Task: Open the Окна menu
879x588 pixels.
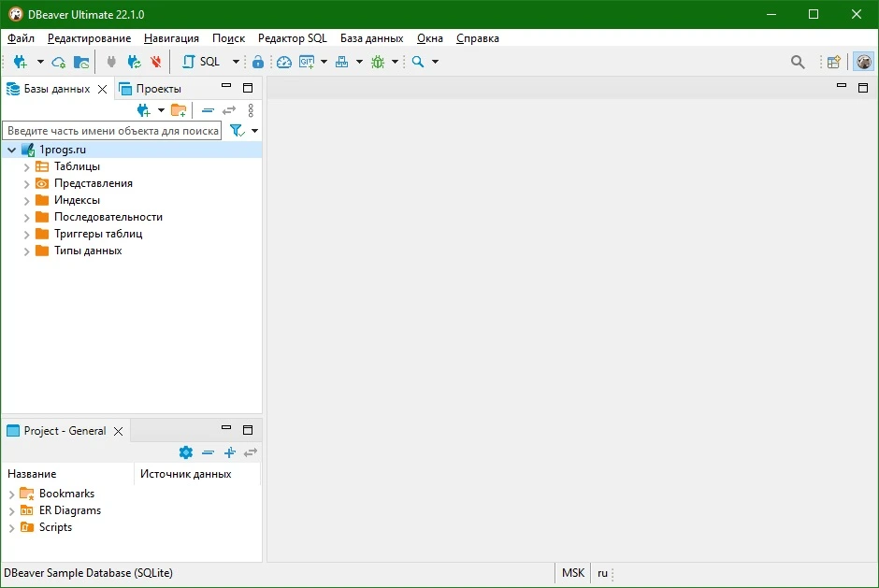Action: point(430,38)
